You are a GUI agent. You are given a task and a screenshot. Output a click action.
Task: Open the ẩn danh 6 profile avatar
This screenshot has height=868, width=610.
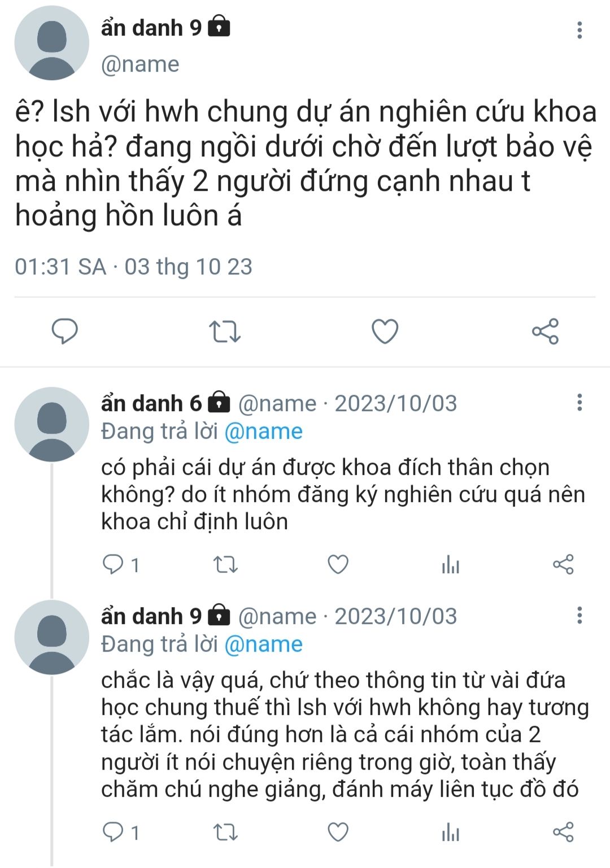tap(51, 425)
